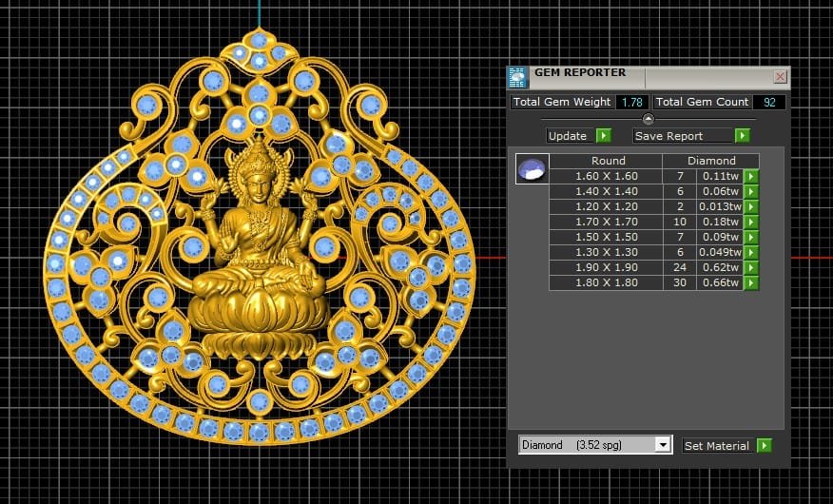This screenshot has width=833, height=504.
Task: Open the Diamond (3.52 spg) material dropdown
Action: tap(663, 445)
